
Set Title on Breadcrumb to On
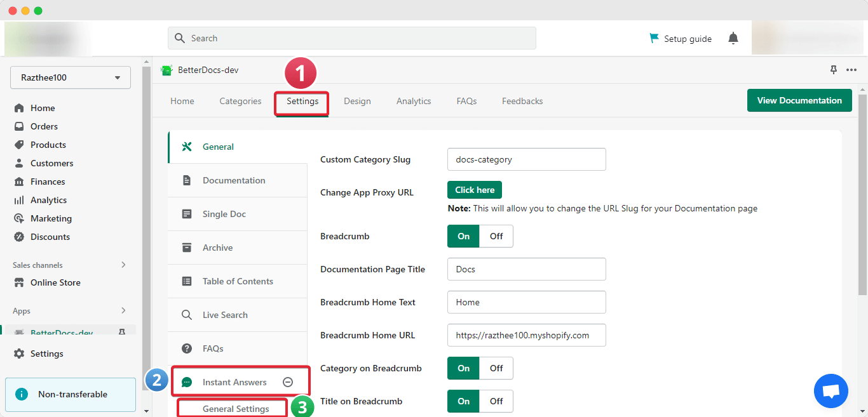(464, 401)
